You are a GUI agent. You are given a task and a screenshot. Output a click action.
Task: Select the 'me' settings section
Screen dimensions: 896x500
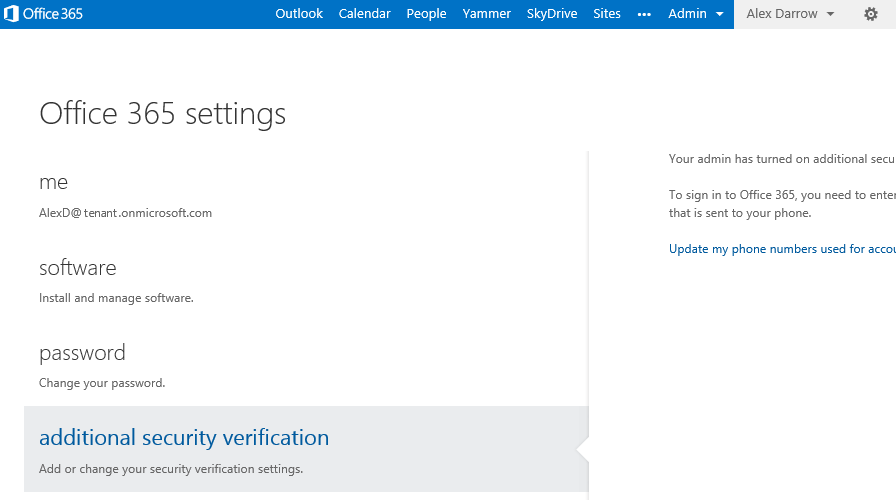tap(53, 182)
